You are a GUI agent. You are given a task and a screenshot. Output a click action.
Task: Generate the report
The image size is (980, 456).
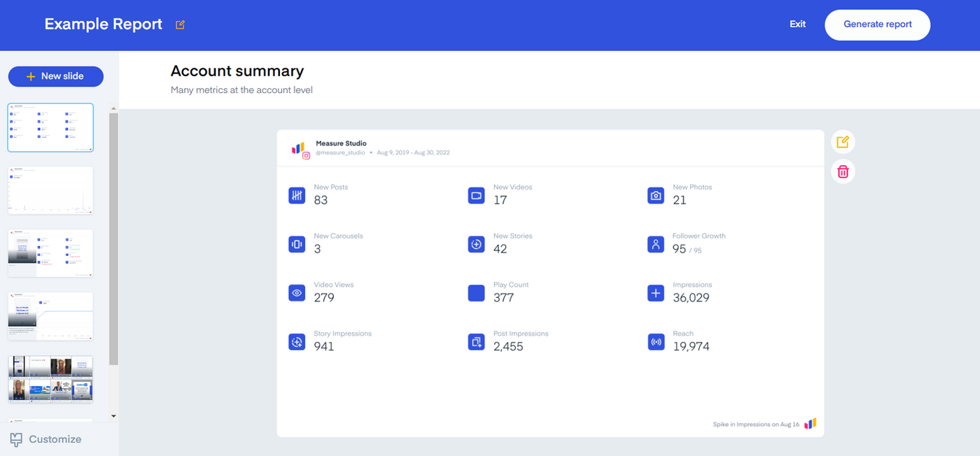pyautogui.click(x=878, y=24)
